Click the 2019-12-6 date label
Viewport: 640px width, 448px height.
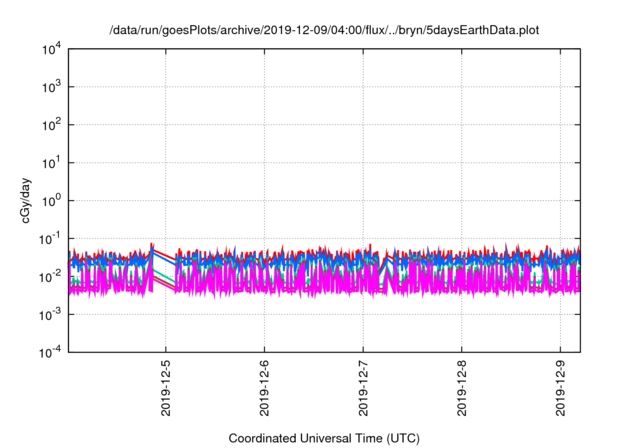(264, 388)
